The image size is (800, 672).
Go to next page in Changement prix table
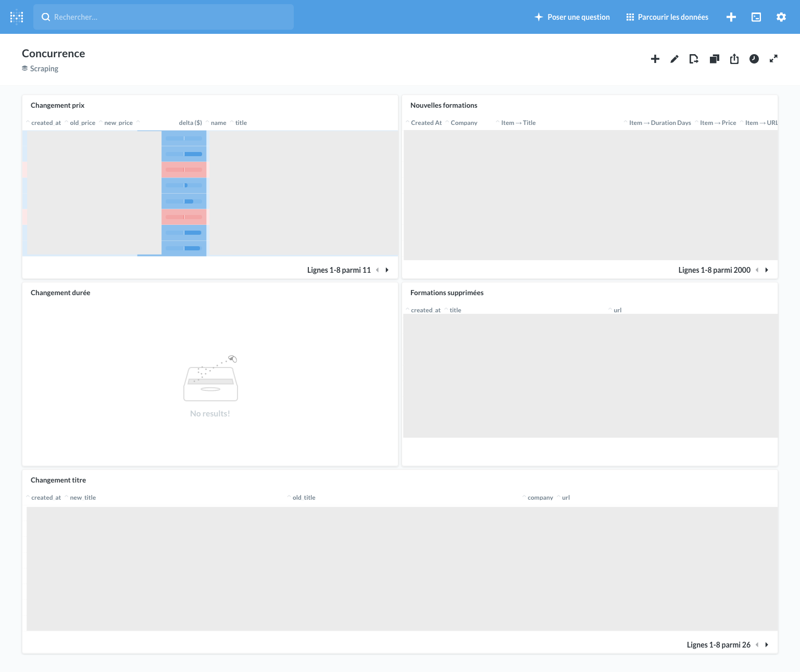pyautogui.click(x=387, y=270)
